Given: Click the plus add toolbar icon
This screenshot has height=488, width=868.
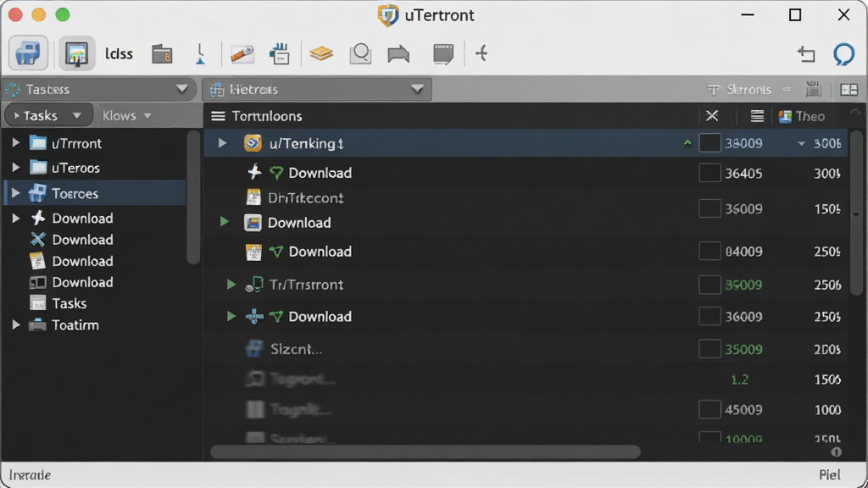Looking at the screenshot, I should [481, 53].
